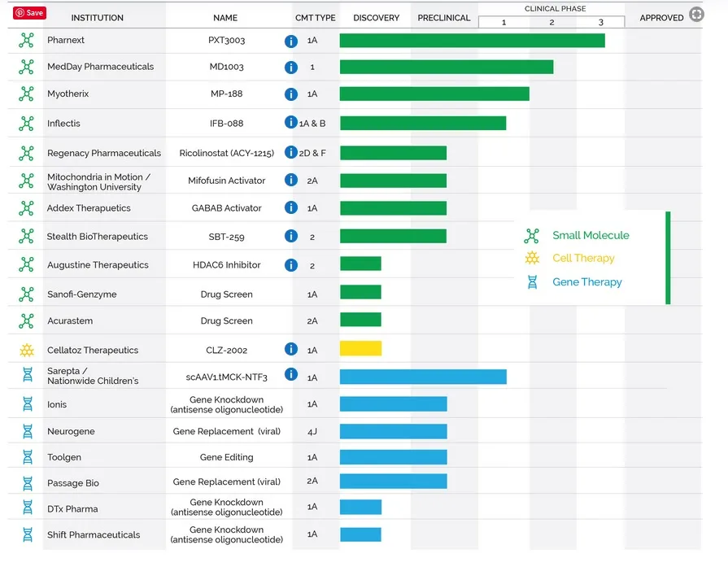Click Gene Knockdown in Ionis row
The width and height of the screenshot is (728, 571).
[227, 404]
